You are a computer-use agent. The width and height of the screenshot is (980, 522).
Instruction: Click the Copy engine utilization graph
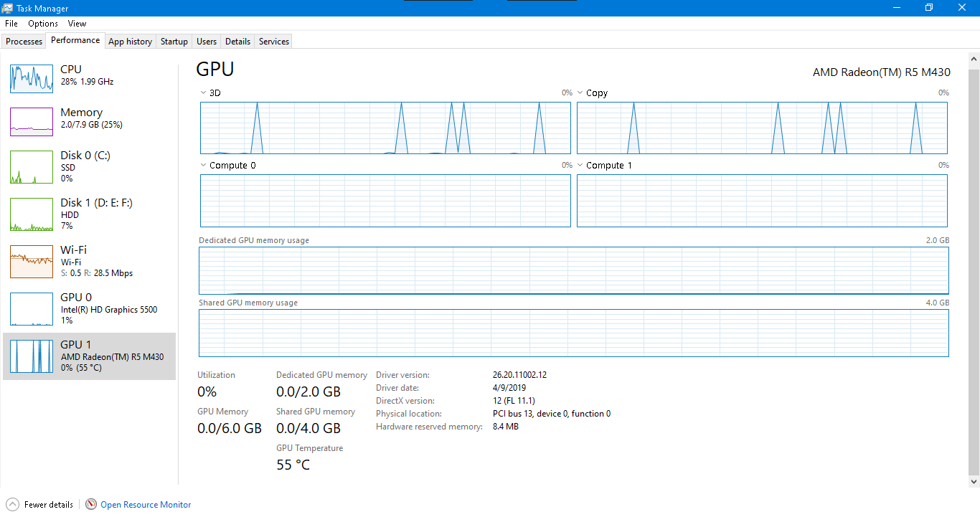[x=762, y=128]
